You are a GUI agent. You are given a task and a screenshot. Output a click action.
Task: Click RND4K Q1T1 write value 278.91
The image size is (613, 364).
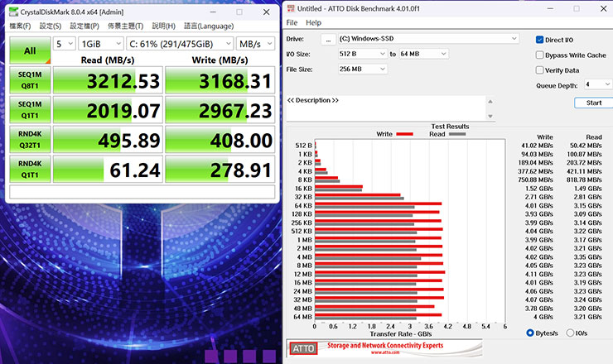coord(220,170)
